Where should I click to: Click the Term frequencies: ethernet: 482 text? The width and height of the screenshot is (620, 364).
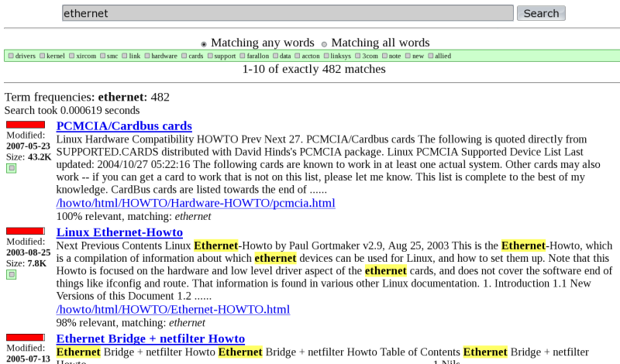[87, 97]
